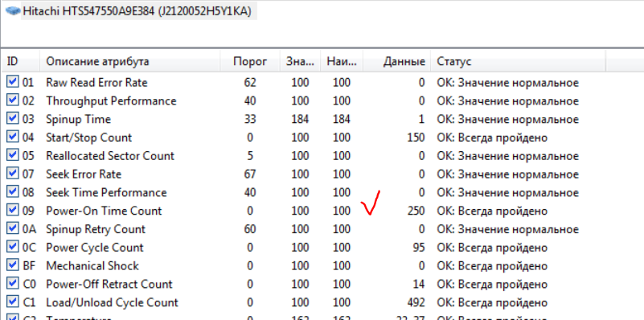
Task: Sort by the ID column header
Action: [x=20, y=62]
